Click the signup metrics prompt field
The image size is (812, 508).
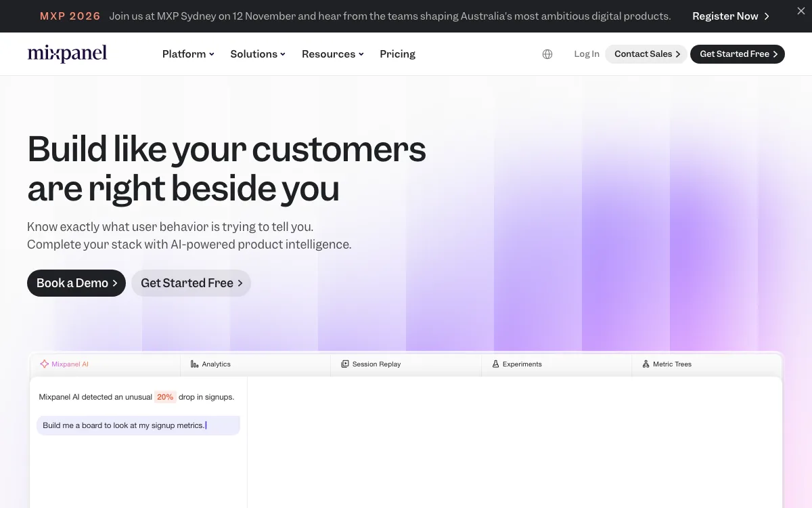pos(138,425)
